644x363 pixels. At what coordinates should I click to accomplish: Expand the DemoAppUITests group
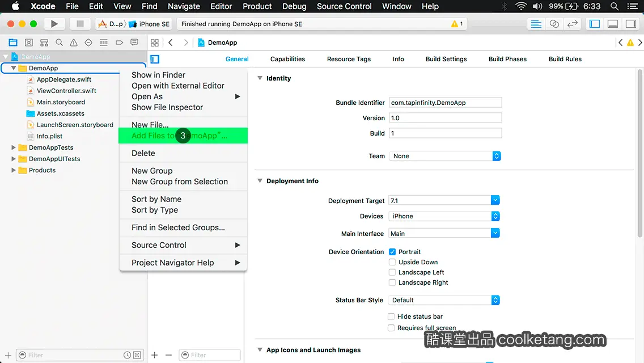coord(14,159)
